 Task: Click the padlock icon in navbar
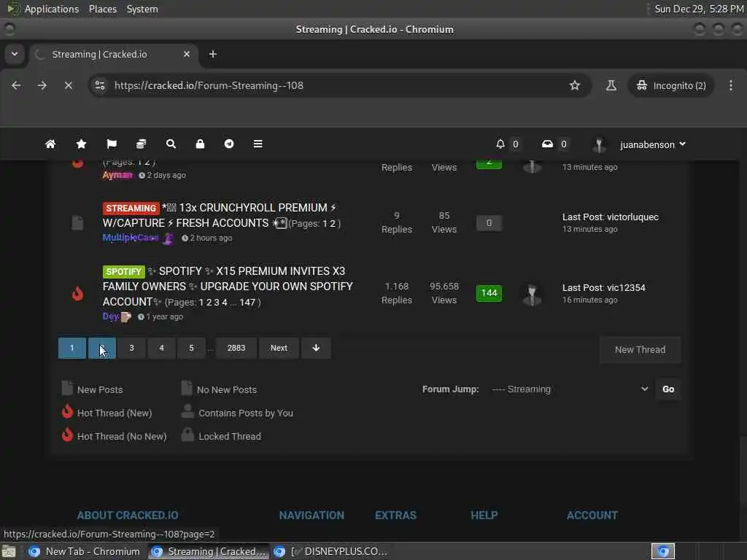pyautogui.click(x=200, y=144)
